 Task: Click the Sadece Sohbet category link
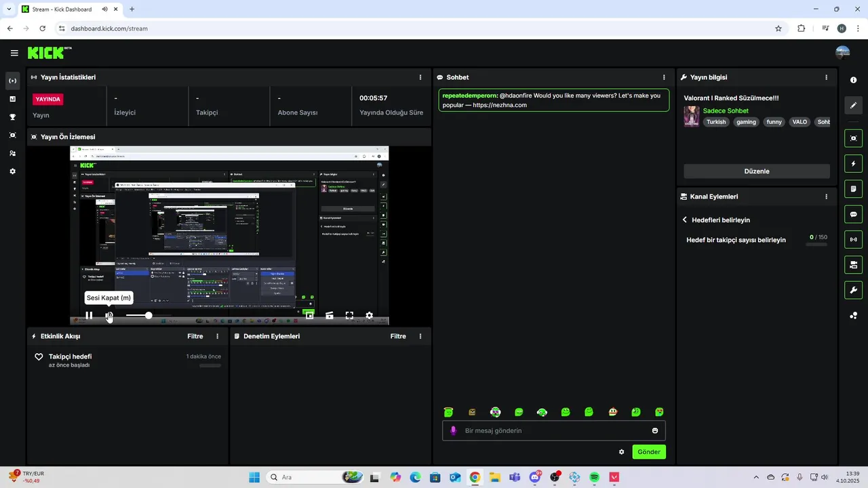pos(726,110)
